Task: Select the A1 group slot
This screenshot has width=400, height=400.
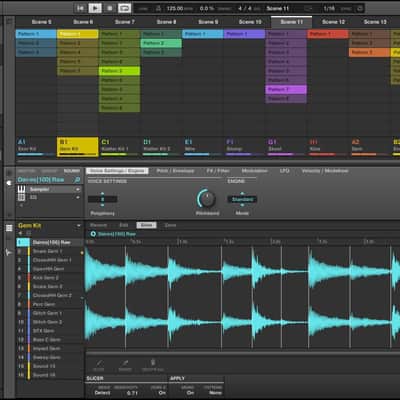Action: pyautogui.click(x=36, y=146)
